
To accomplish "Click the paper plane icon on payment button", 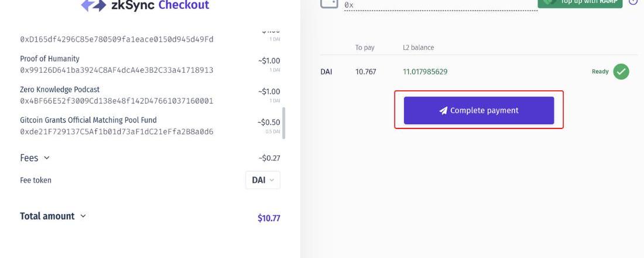I will 443,110.
